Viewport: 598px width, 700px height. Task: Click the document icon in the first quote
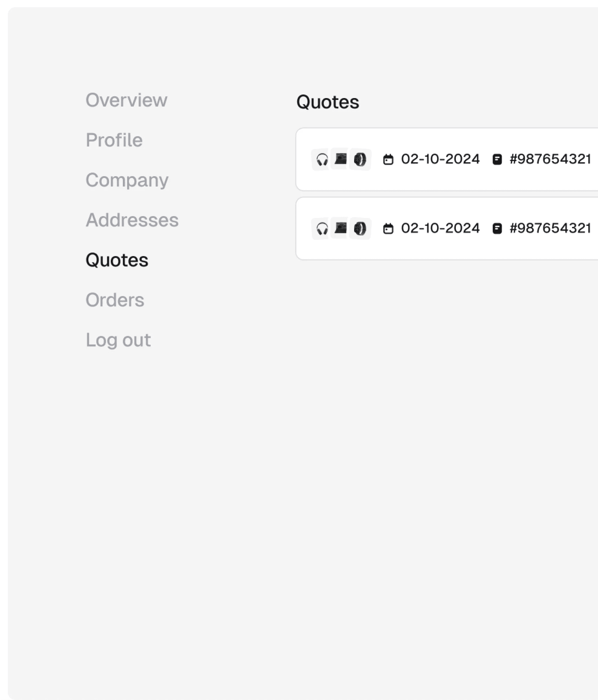497,159
